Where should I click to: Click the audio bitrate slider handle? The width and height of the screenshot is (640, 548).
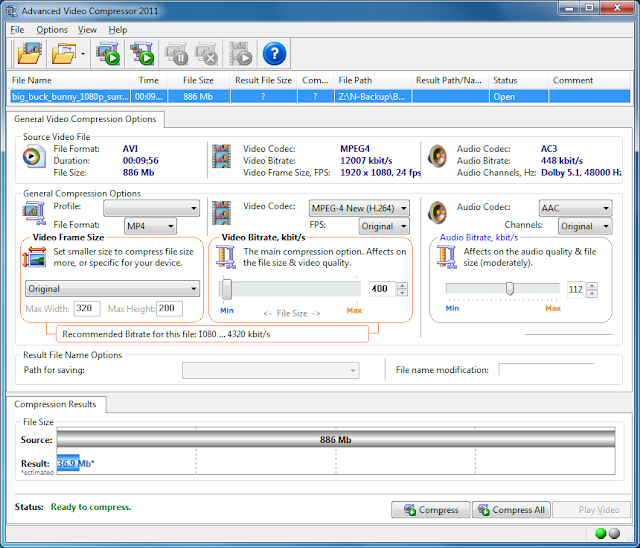pos(510,288)
